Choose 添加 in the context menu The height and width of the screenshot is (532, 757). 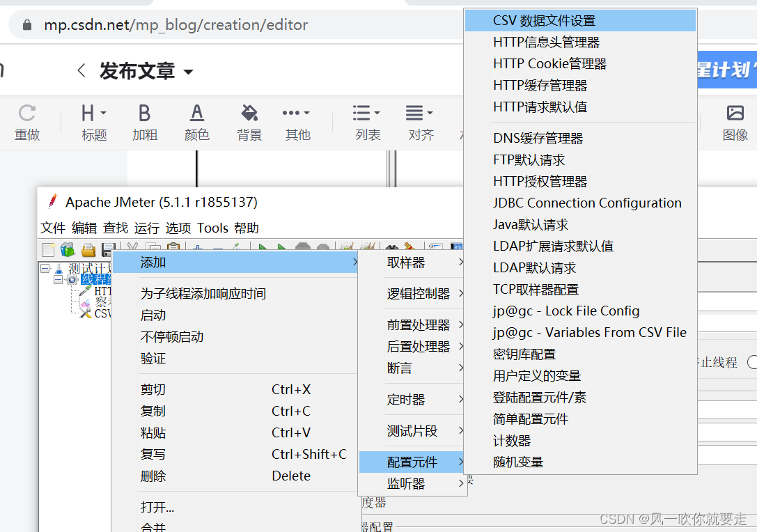235,263
